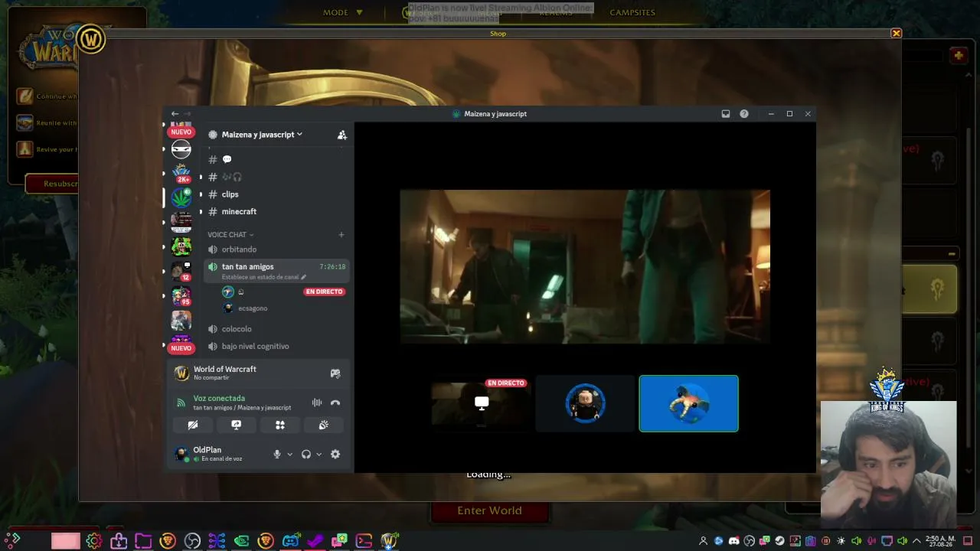Image resolution: width=980 pixels, height=551 pixels.
Task: Set a channel status for tan tan amigos
Action: [263, 277]
